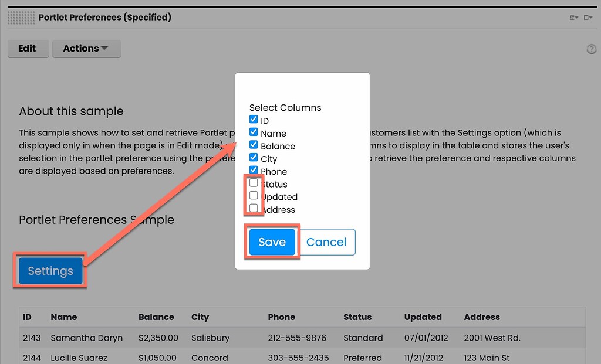Disable the Phone column
Screen dimensions: 601x364
click(254, 171)
